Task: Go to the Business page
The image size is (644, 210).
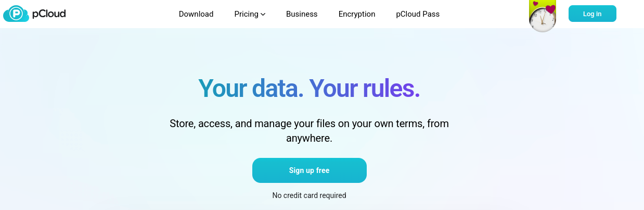Action: (x=302, y=14)
